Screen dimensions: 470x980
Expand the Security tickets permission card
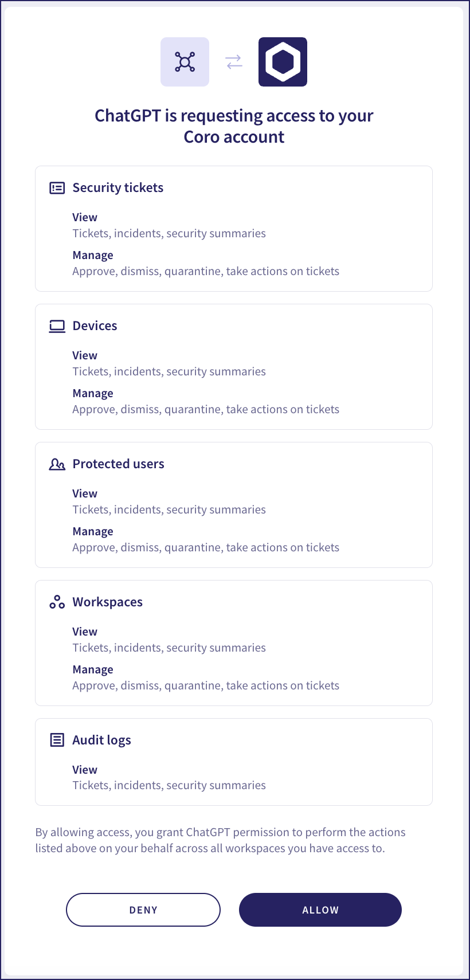pyautogui.click(x=233, y=228)
